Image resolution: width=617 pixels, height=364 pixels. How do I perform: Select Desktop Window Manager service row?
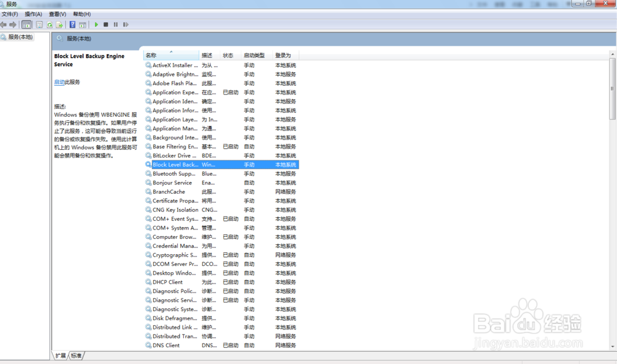[x=221, y=273]
